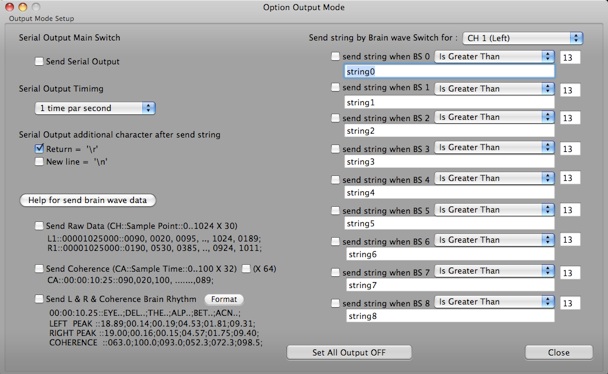Open Is Greater Than dropdown for BS 2
Screen dimensions: 608x374
pos(494,117)
